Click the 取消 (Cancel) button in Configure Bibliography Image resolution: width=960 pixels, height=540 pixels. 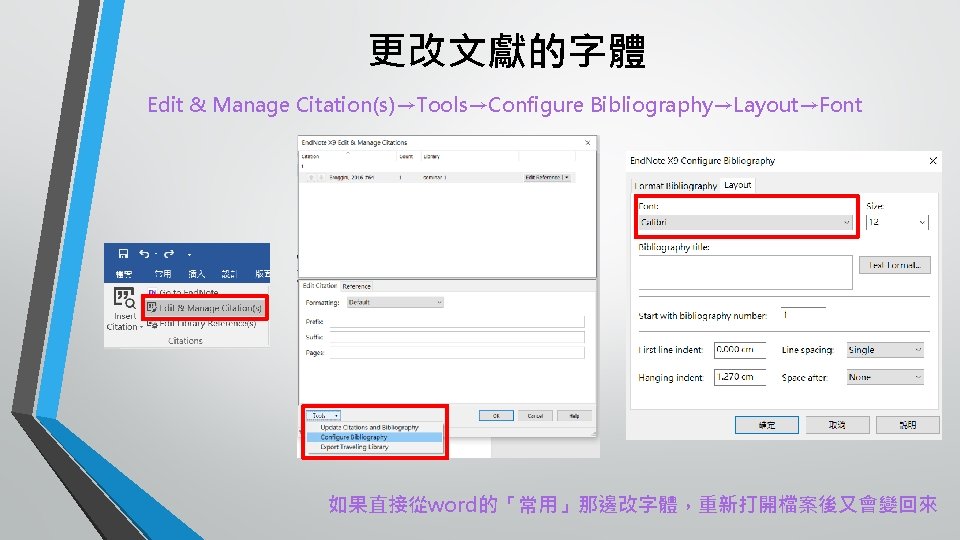point(837,425)
